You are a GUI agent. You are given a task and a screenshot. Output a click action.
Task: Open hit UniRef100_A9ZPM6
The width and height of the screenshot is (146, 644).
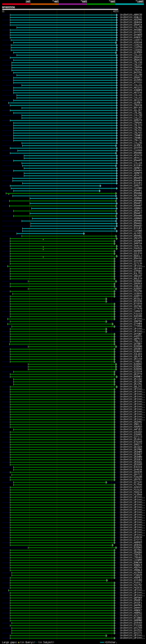click(131, 20)
